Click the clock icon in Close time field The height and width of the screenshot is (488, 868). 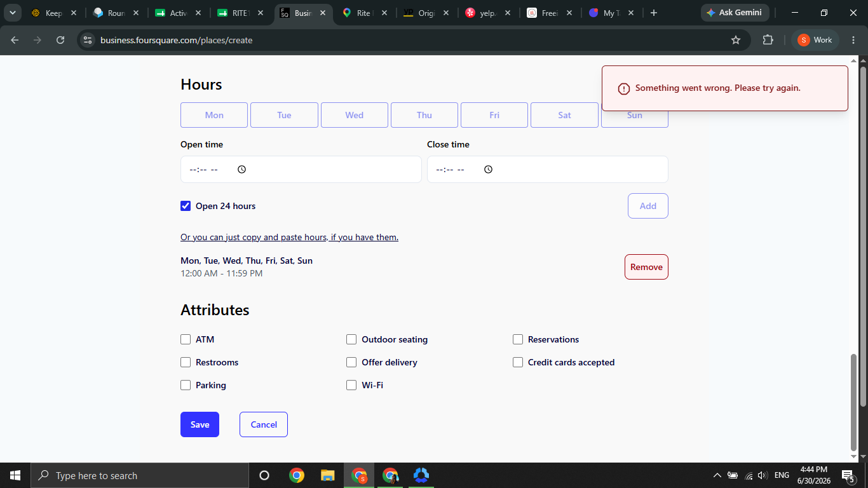coord(488,169)
